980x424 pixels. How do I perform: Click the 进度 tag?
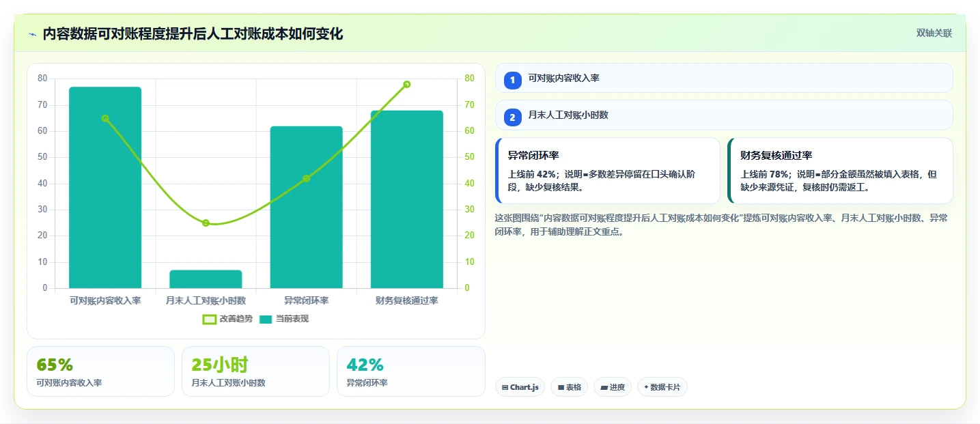[613, 387]
